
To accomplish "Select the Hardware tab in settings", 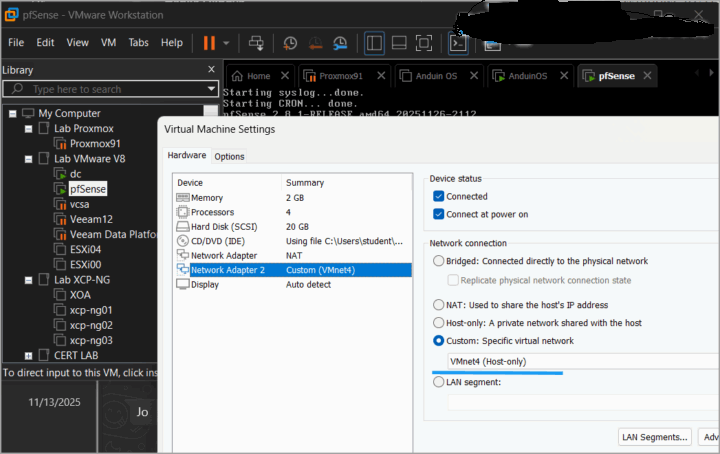I will pos(187,156).
